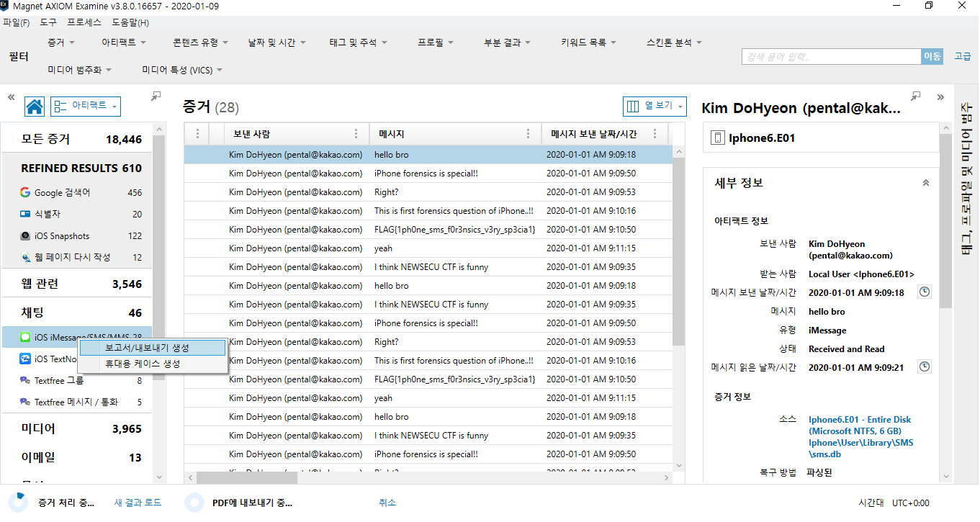Open the 미디어 특성 (VICS) dropdown
The height and width of the screenshot is (522, 980).
coord(182,70)
